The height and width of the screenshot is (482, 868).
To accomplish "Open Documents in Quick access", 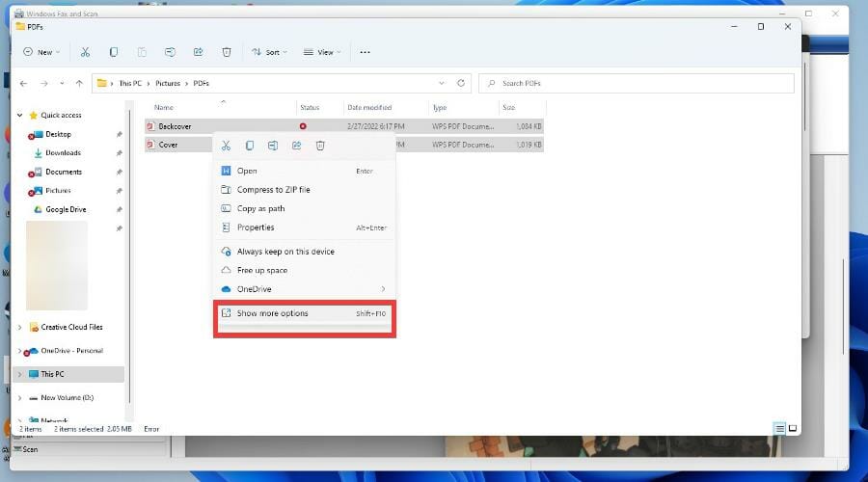I will click(64, 173).
